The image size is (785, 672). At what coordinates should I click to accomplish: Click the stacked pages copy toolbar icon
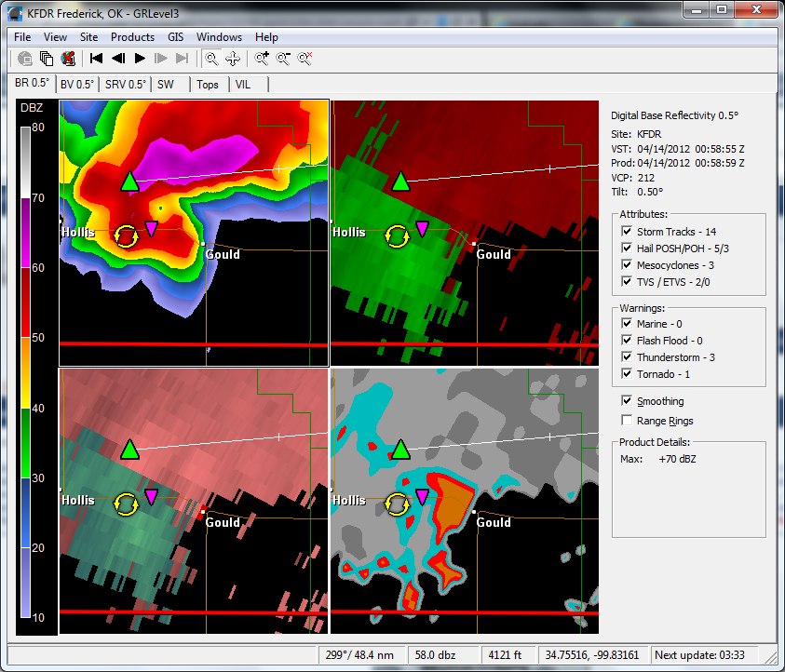tap(47, 59)
